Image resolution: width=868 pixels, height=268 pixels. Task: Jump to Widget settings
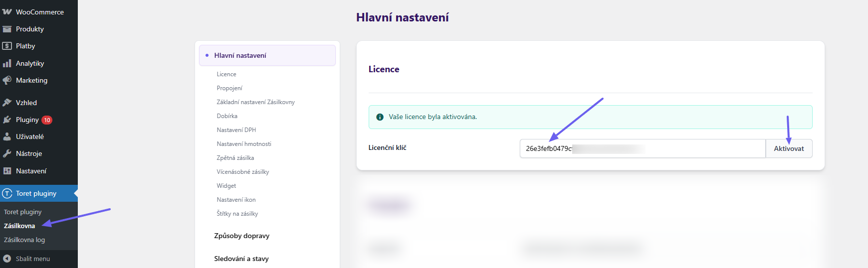click(x=226, y=186)
